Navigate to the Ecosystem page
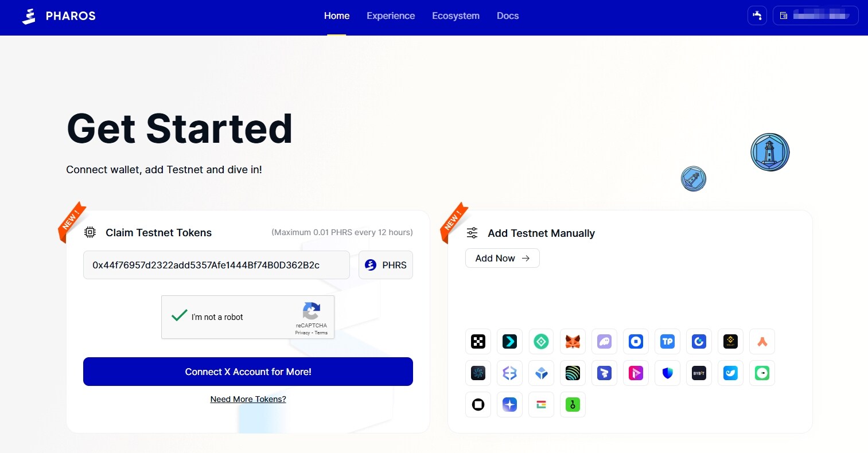This screenshot has width=868, height=453. click(456, 16)
